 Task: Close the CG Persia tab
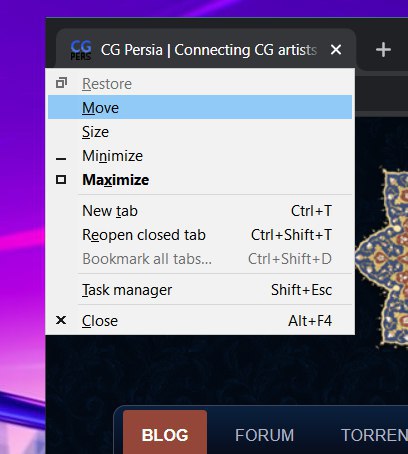click(x=336, y=50)
